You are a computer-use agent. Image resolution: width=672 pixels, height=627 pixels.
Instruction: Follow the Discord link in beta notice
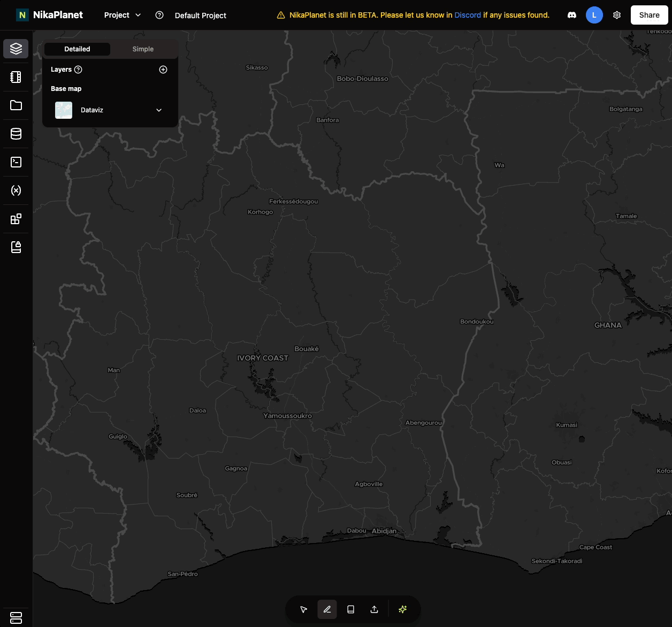pyautogui.click(x=468, y=15)
